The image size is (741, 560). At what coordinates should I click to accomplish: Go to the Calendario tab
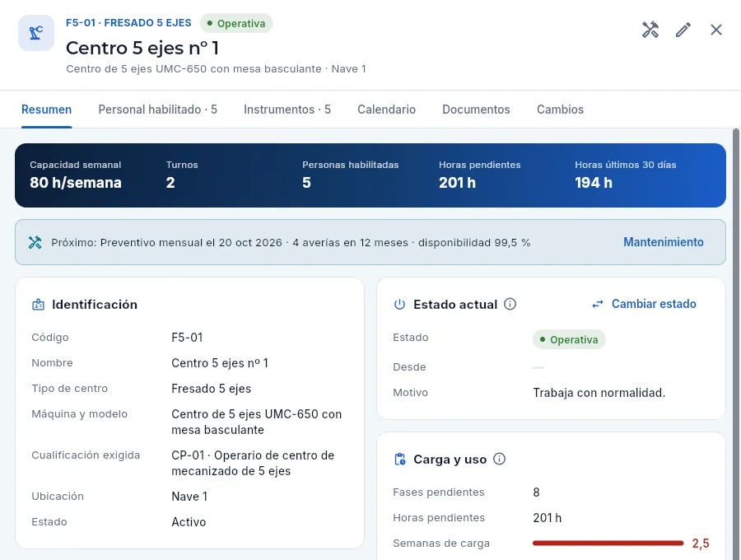(x=387, y=110)
